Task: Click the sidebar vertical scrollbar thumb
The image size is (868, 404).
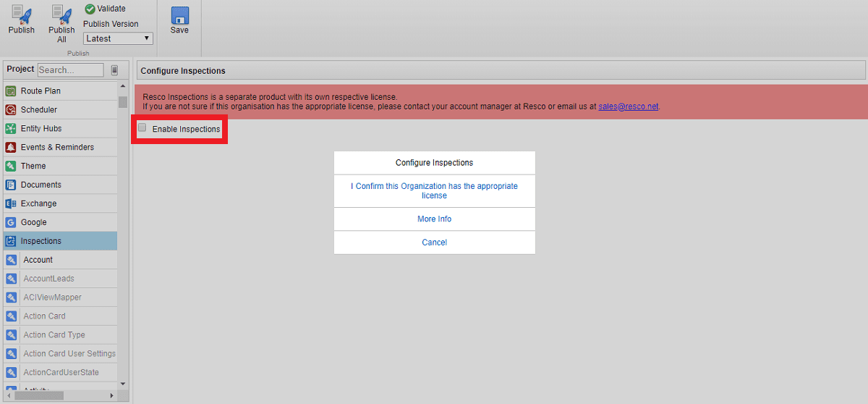Action: 123,102
